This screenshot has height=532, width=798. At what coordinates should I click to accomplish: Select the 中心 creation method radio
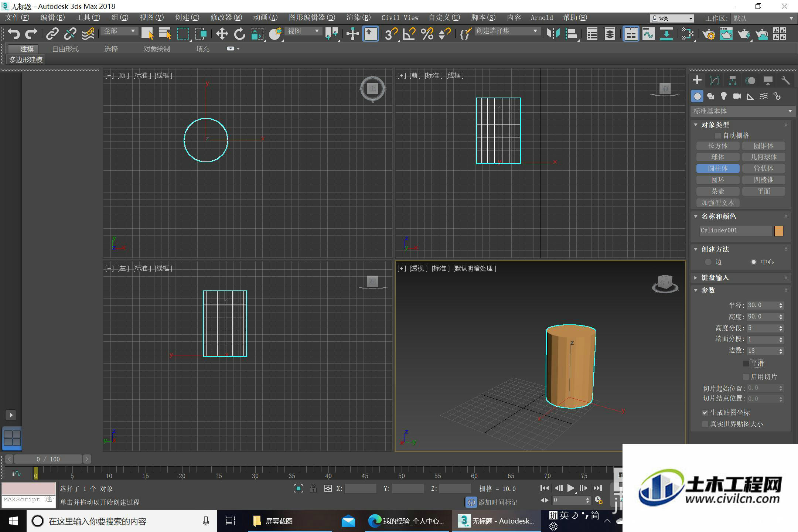tap(754, 262)
